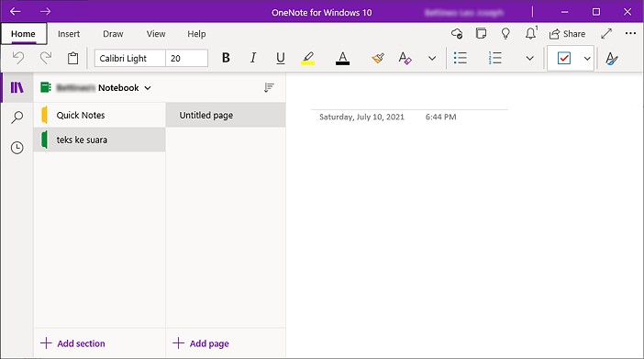Click the page date Saturday, July 10, 2021

361,118
